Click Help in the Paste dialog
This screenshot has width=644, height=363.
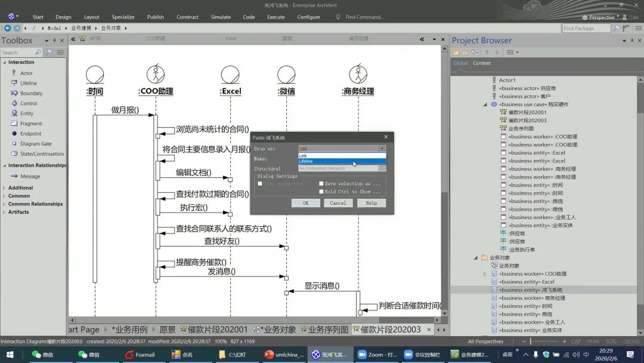click(371, 203)
